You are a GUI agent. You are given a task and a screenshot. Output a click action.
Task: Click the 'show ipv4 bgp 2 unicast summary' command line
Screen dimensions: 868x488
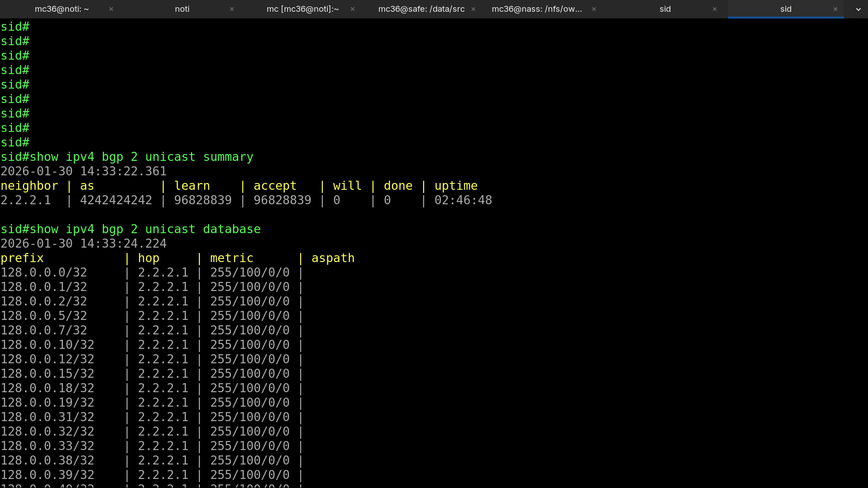141,157
